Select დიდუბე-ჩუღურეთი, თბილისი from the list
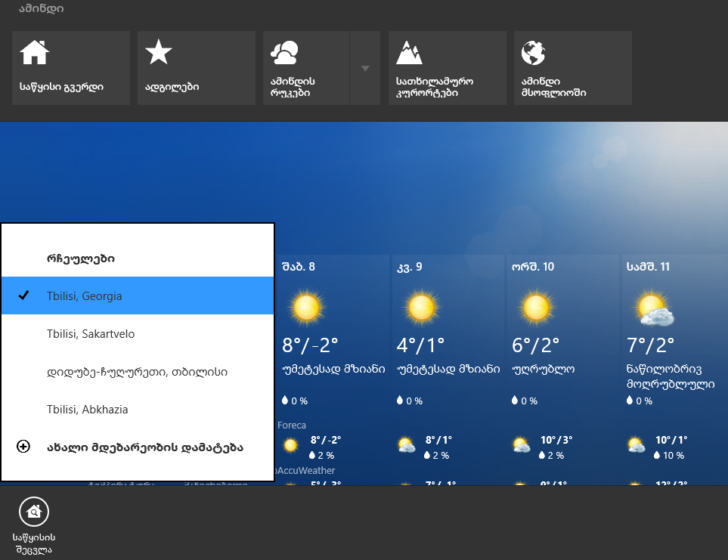 tap(138, 372)
